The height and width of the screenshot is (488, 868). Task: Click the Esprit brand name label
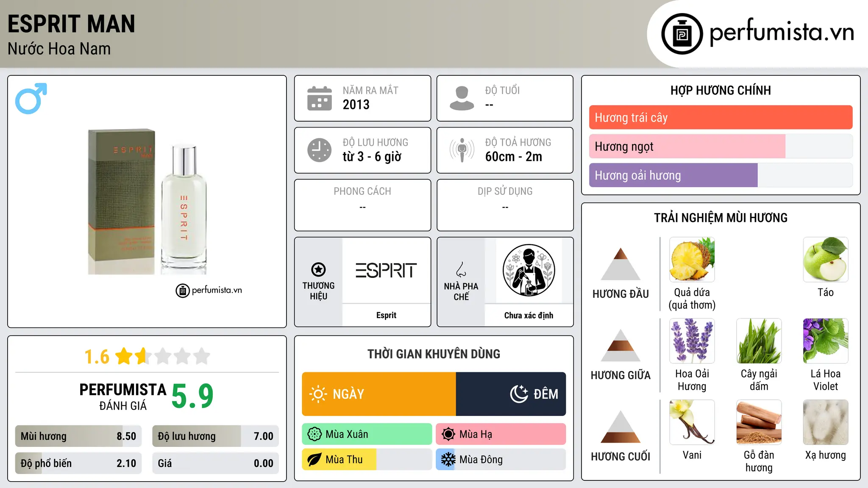386,315
